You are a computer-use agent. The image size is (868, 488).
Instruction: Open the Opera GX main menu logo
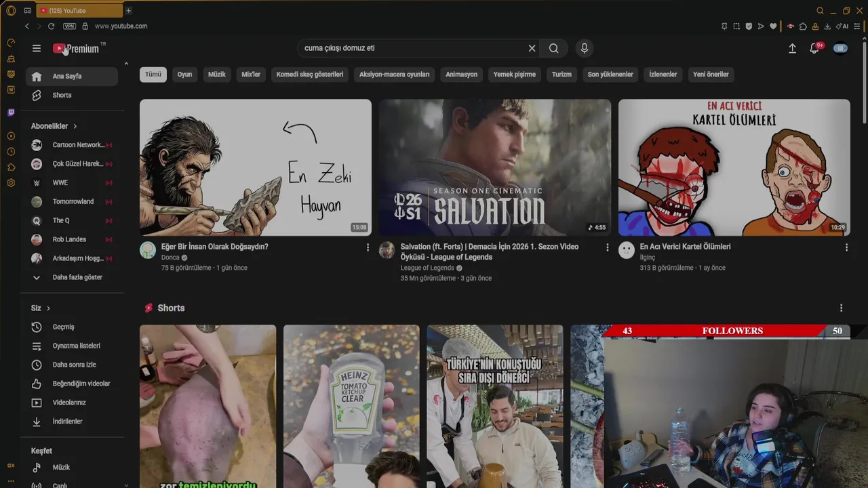click(10, 10)
